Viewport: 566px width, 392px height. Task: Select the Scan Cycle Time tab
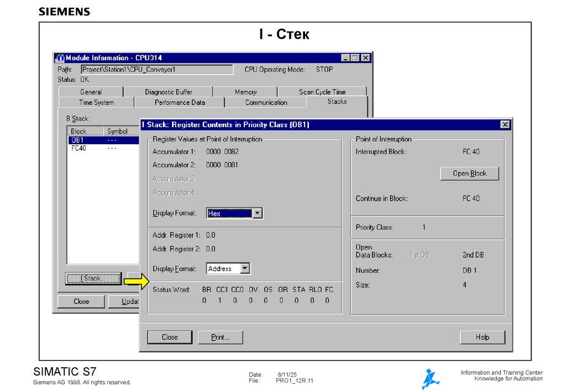[322, 92]
